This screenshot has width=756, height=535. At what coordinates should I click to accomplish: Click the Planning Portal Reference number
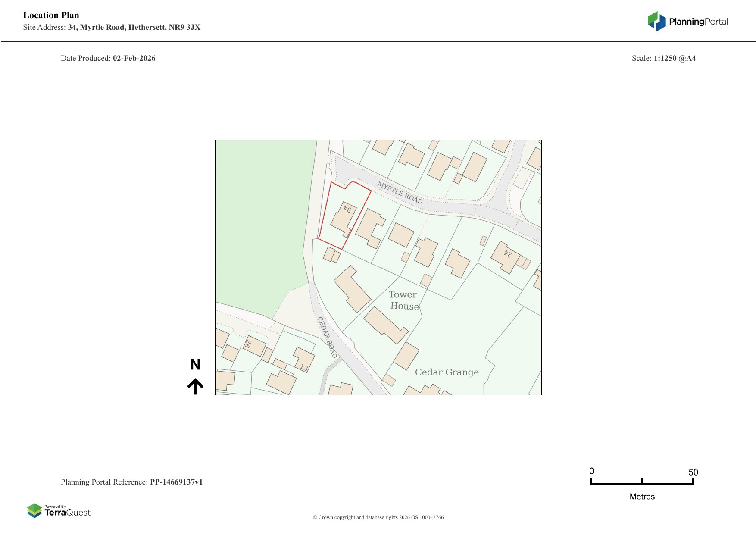(x=176, y=482)
